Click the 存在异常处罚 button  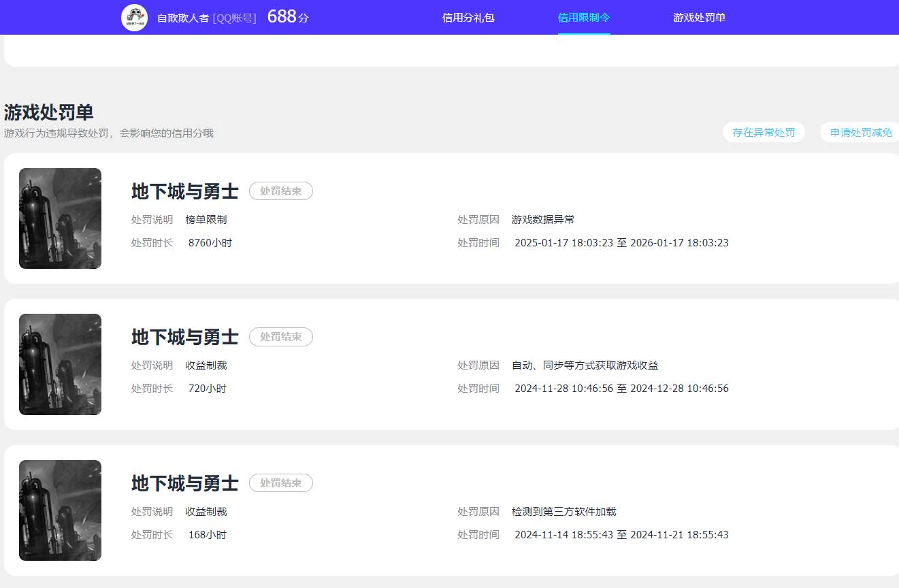click(x=763, y=132)
